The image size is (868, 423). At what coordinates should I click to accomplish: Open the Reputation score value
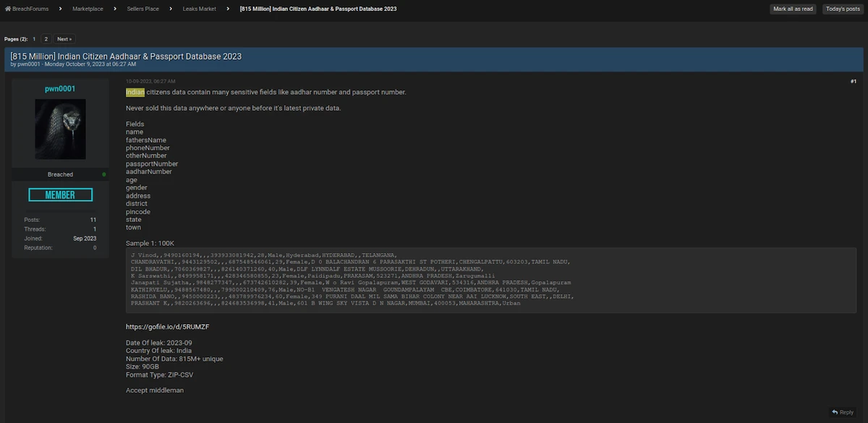pos(94,248)
